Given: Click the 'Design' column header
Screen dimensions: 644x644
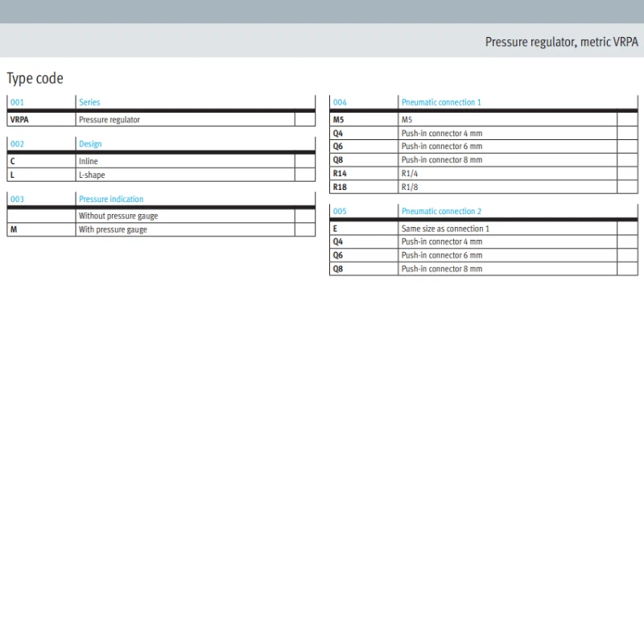Looking at the screenshot, I should 90,144.
